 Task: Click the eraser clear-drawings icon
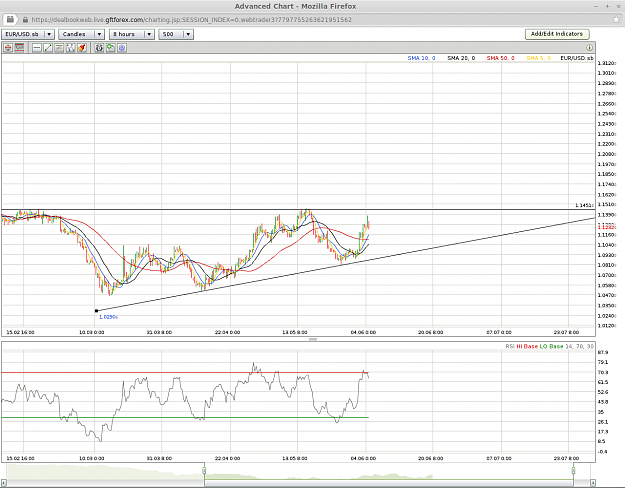click(x=82, y=48)
